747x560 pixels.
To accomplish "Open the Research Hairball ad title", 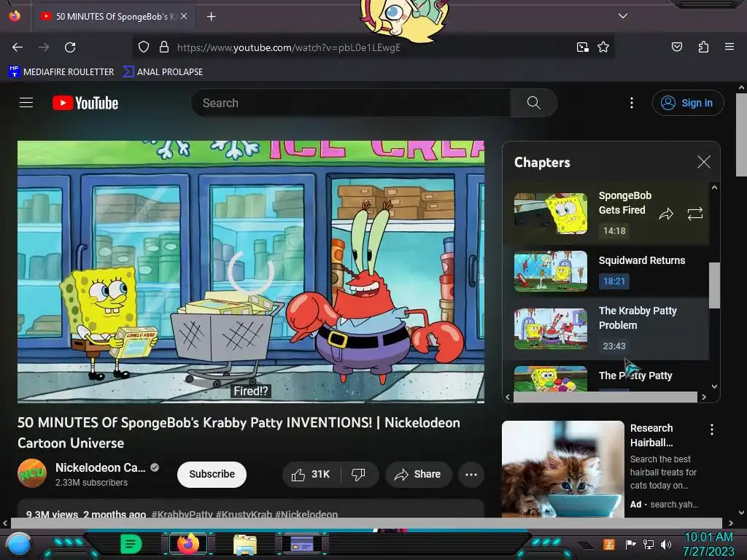I will click(651, 435).
